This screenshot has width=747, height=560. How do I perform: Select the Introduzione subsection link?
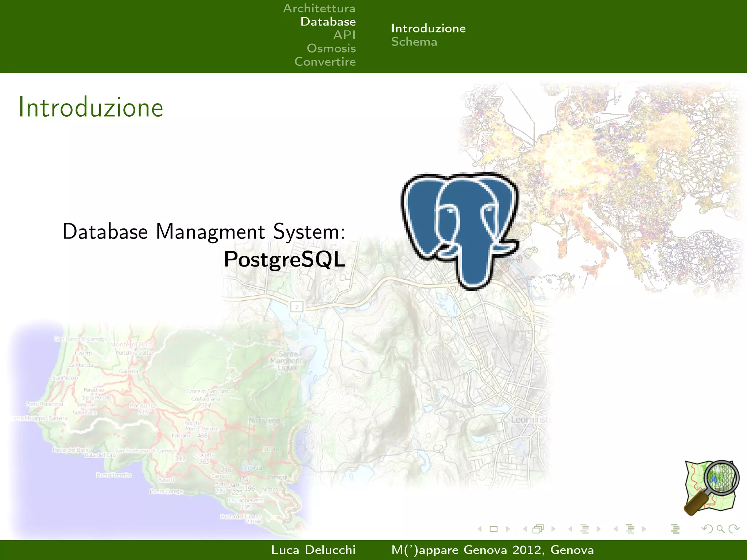(429, 28)
